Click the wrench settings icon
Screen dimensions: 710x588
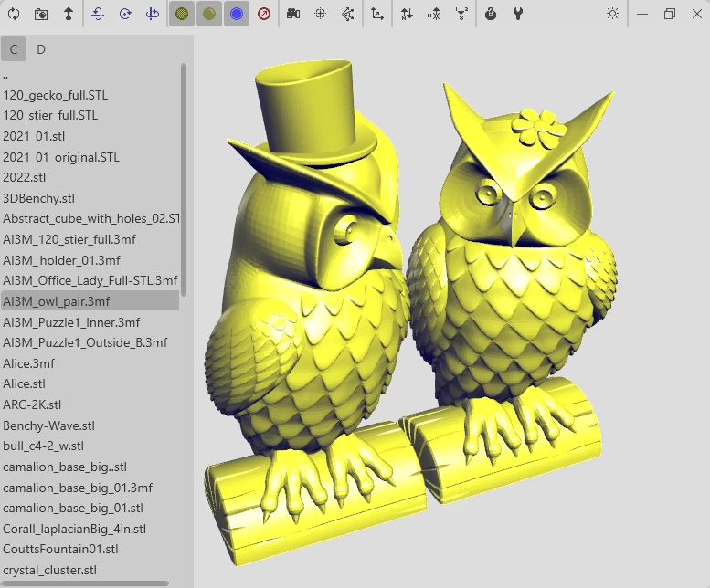pyautogui.click(x=518, y=15)
